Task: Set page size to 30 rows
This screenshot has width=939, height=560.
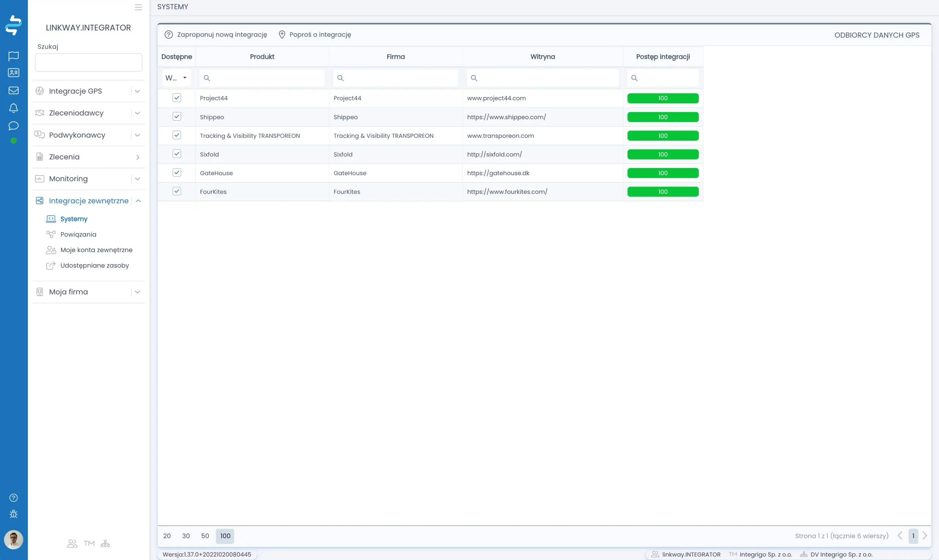Action: (186, 536)
